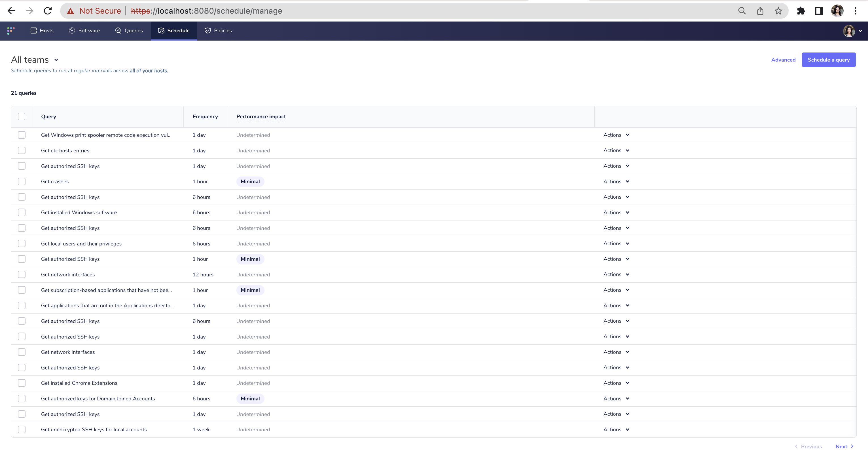Toggle browser side panel icon
This screenshot has width=868, height=458.
819,11
